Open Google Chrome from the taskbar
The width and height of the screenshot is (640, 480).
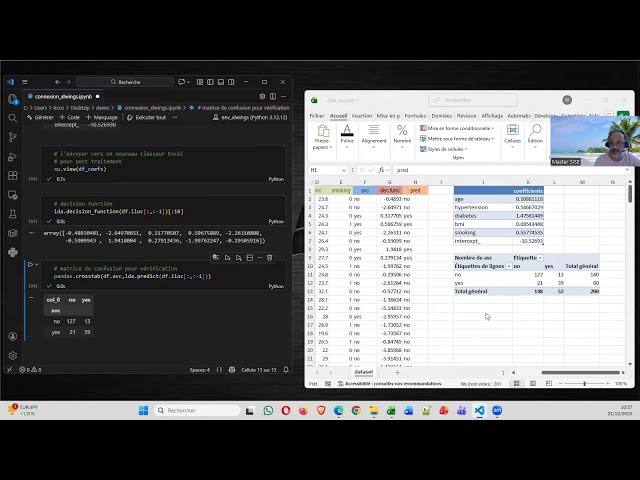(x=356, y=411)
